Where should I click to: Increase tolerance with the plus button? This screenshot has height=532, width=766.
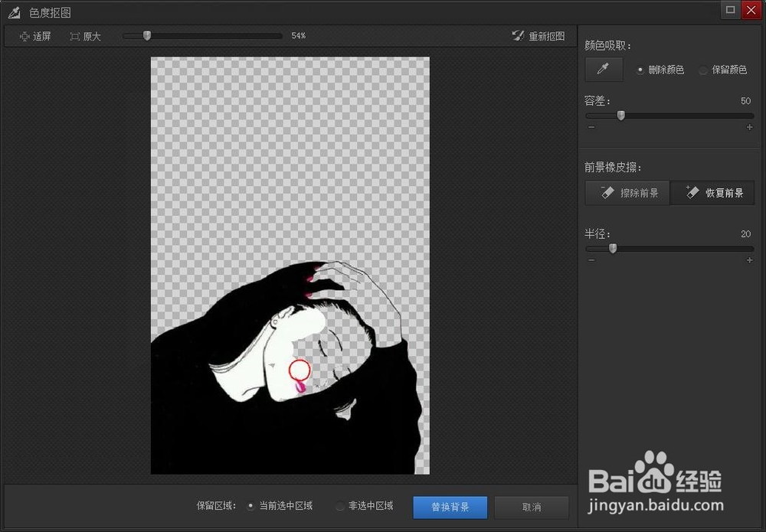pos(749,127)
